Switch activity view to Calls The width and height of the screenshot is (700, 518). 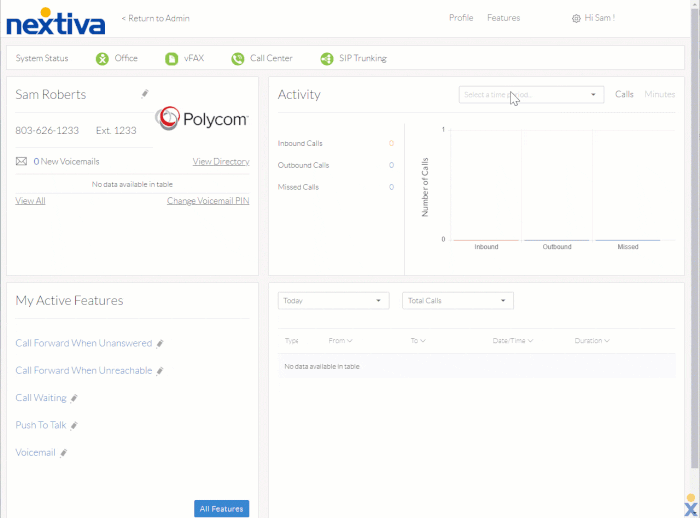624,94
